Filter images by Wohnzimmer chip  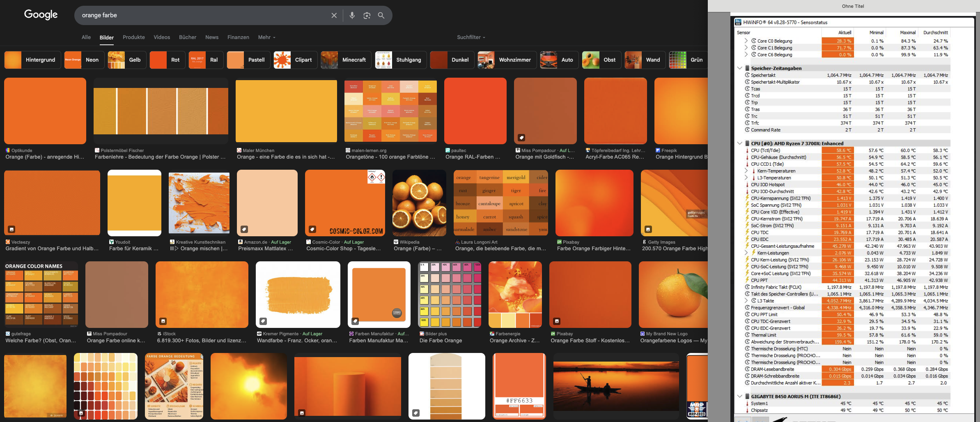tap(507, 60)
